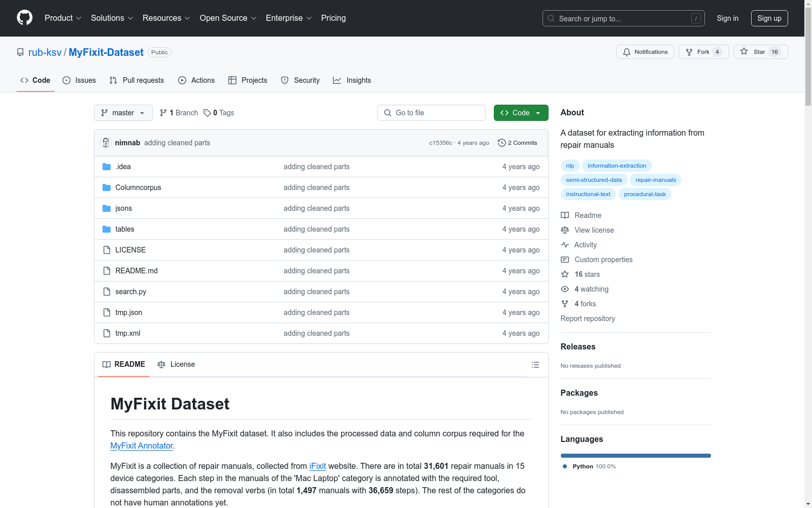The image size is (812, 508).
Task: Click the Sign in link
Action: [728, 18]
